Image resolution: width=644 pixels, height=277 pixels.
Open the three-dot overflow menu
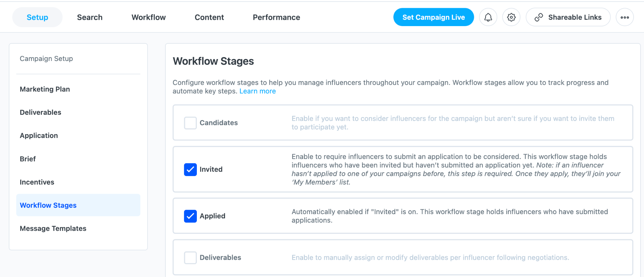click(625, 17)
